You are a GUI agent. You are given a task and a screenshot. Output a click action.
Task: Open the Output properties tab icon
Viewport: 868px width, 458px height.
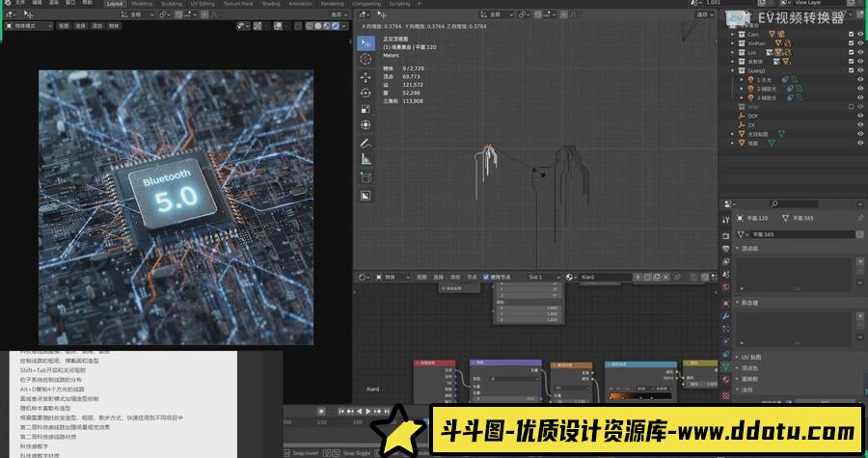[725, 249]
